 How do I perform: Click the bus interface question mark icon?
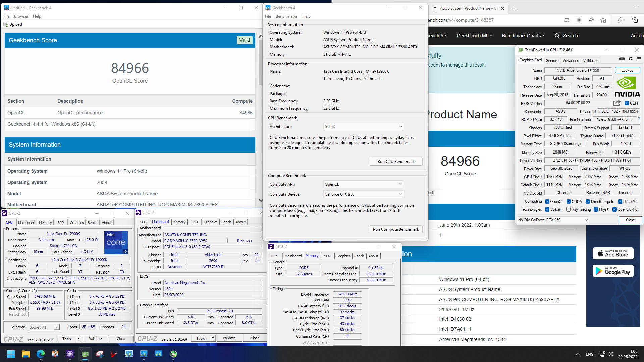(639, 119)
